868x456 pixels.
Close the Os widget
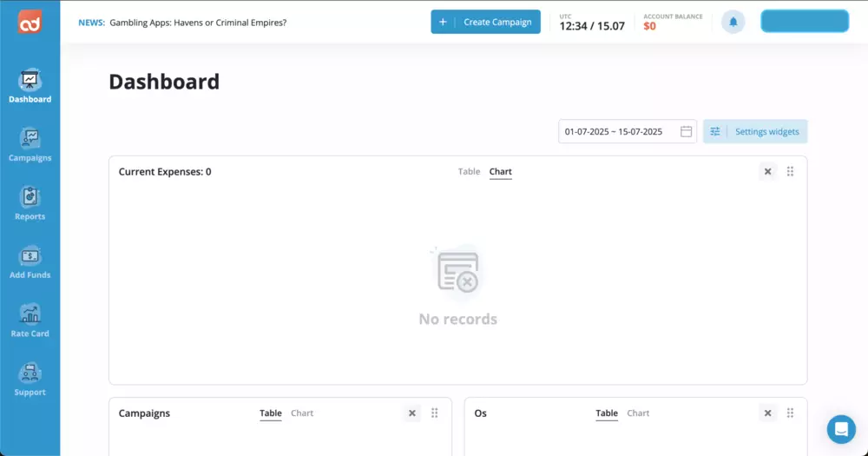(768, 413)
